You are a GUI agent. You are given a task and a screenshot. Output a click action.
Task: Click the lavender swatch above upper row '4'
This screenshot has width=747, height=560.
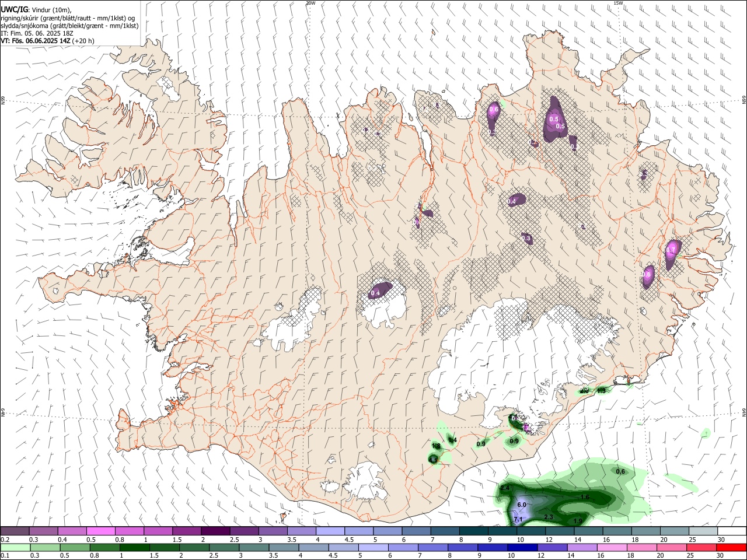330,531
